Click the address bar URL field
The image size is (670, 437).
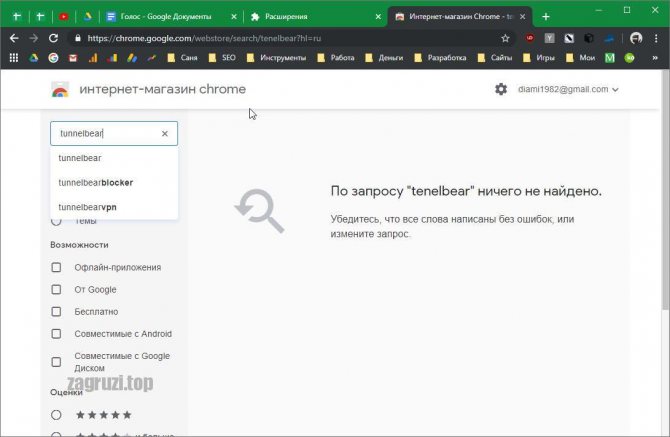tap(291, 38)
